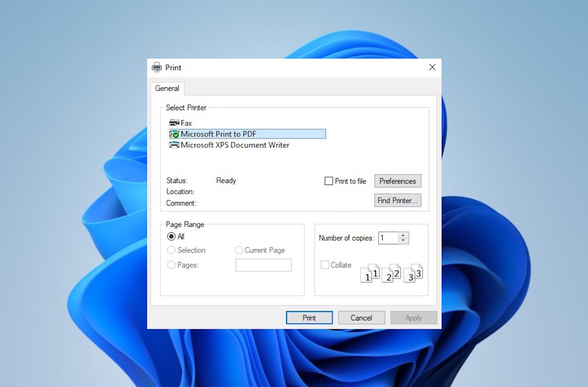Click the Print button

point(309,318)
